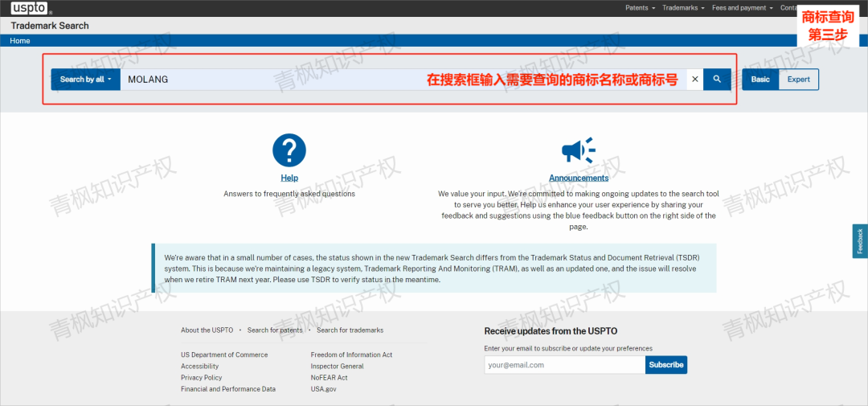Screen dimensions: 868x406
Task: Open the Inspector General link
Action: point(337,366)
